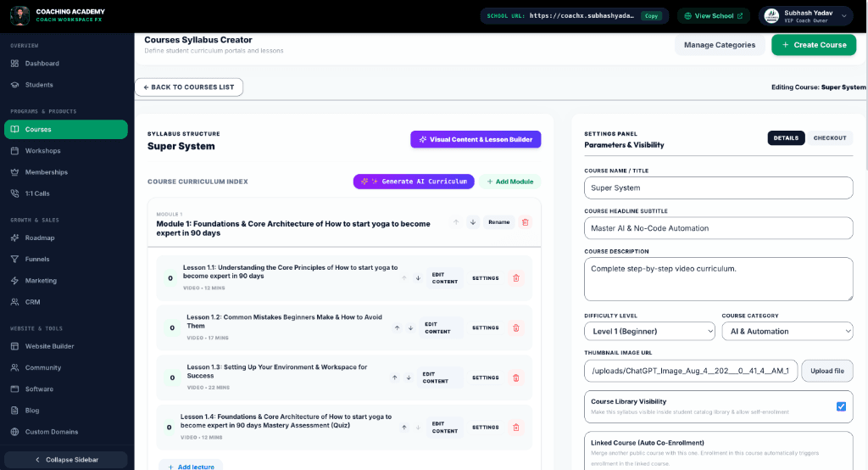Open Custom Domains page
This screenshot has width=868, height=470.
(66, 432)
